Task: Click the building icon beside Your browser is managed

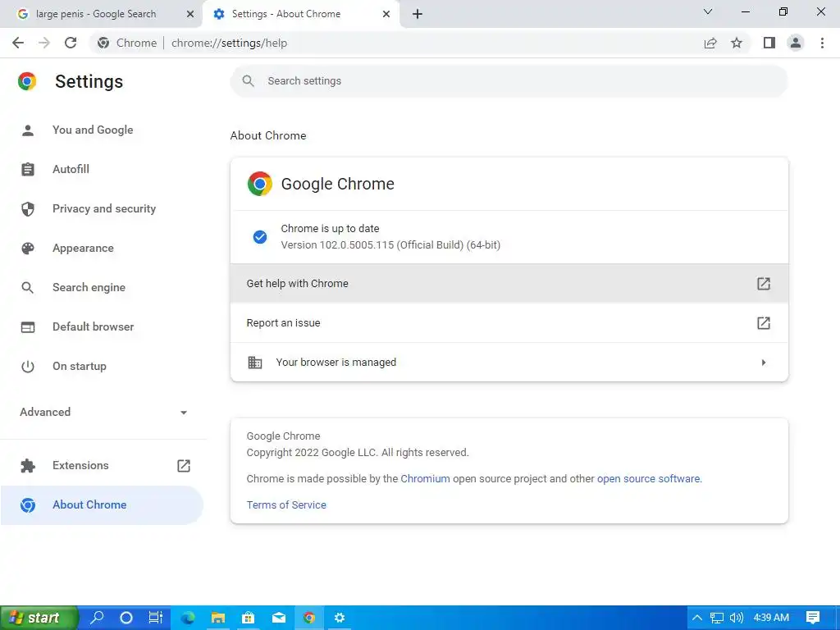Action: click(x=255, y=363)
